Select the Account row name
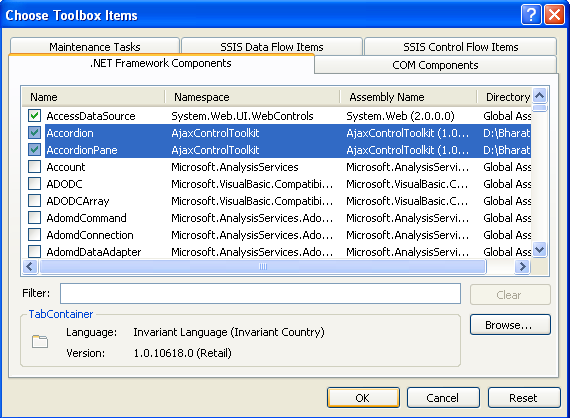This screenshot has width=570, height=418. coord(66,167)
